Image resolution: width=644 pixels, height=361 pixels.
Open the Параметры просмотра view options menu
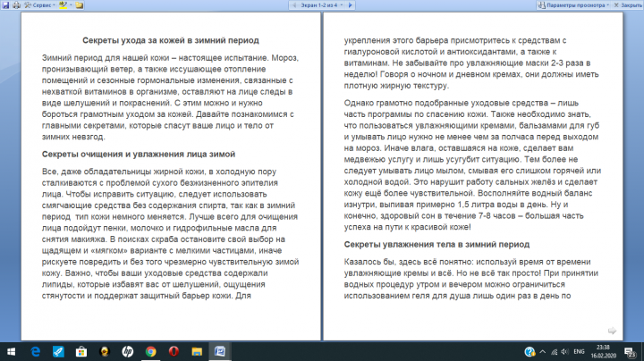[573, 5]
